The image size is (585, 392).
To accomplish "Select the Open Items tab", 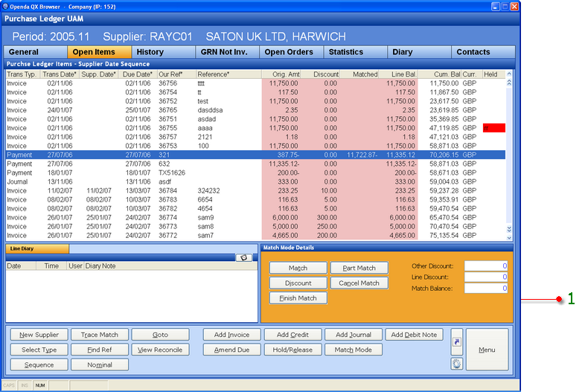I will coord(99,52).
